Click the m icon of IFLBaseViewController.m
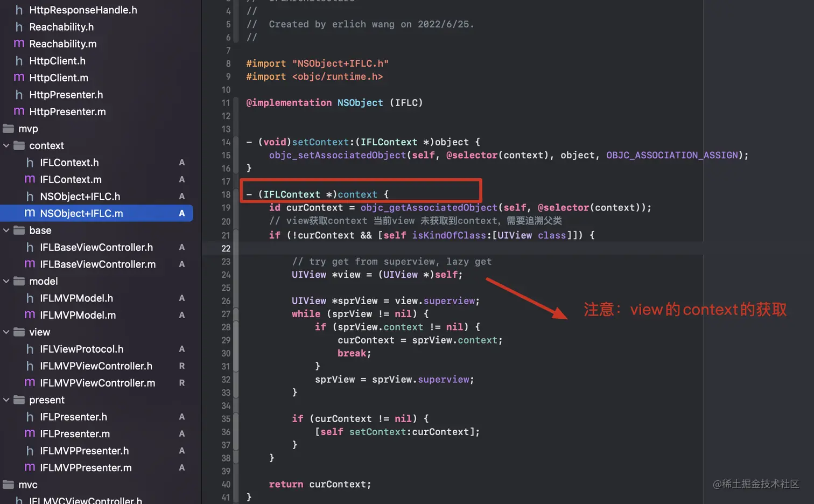Image resolution: width=814 pixels, height=504 pixels. coord(30,264)
